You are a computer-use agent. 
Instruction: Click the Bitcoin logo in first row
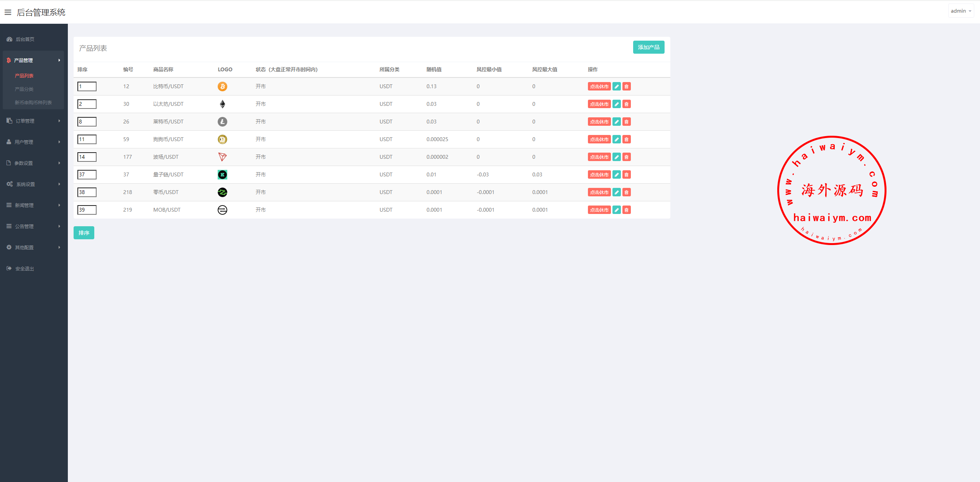click(x=222, y=87)
